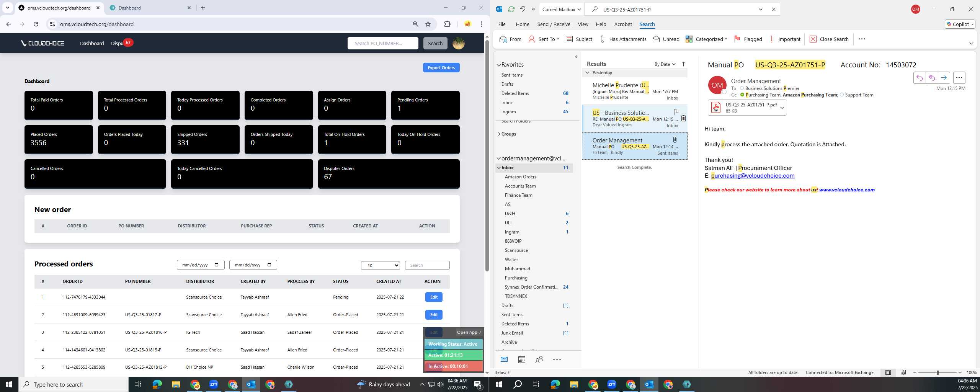
Task: Filter search results by Unread
Action: tap(666, 39)
